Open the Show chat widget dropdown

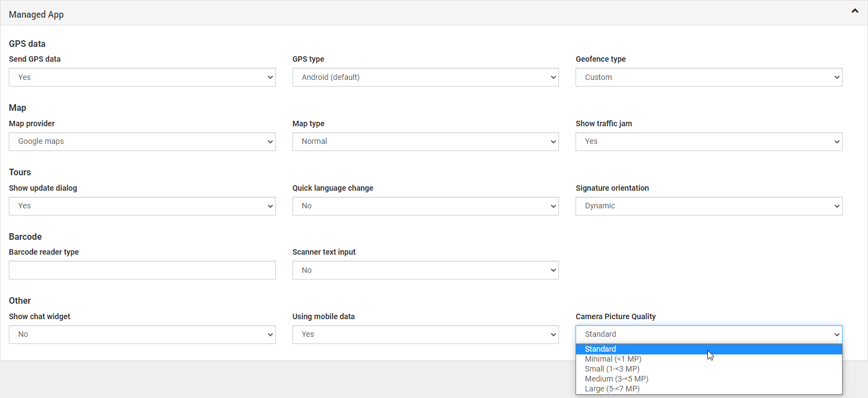click(x=142, y=335)
